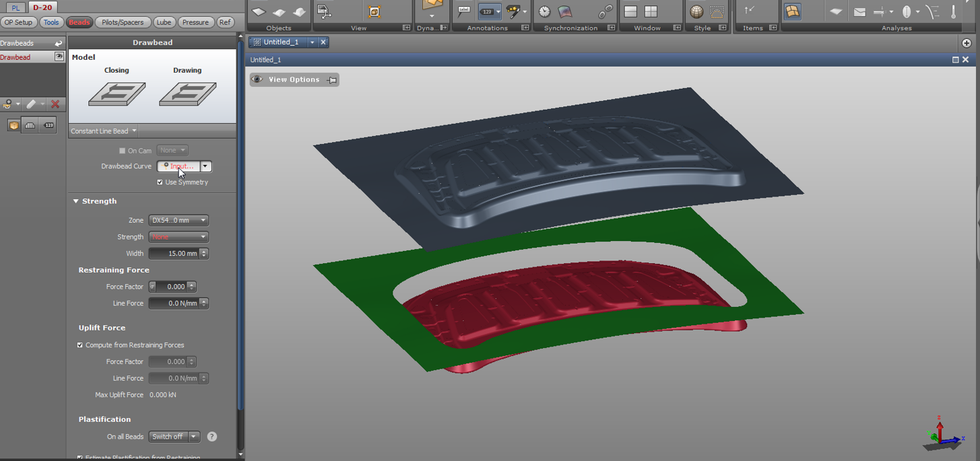Toggle the Use Symmetry checkbox
980x461 pixels.
[x=160, y=182]
